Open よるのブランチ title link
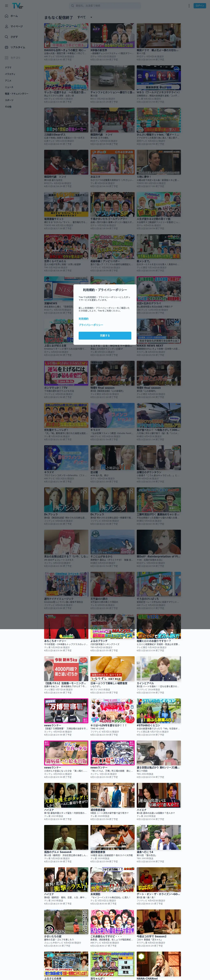The height and width of the screenshot is (980, 210). pos(99,641)
